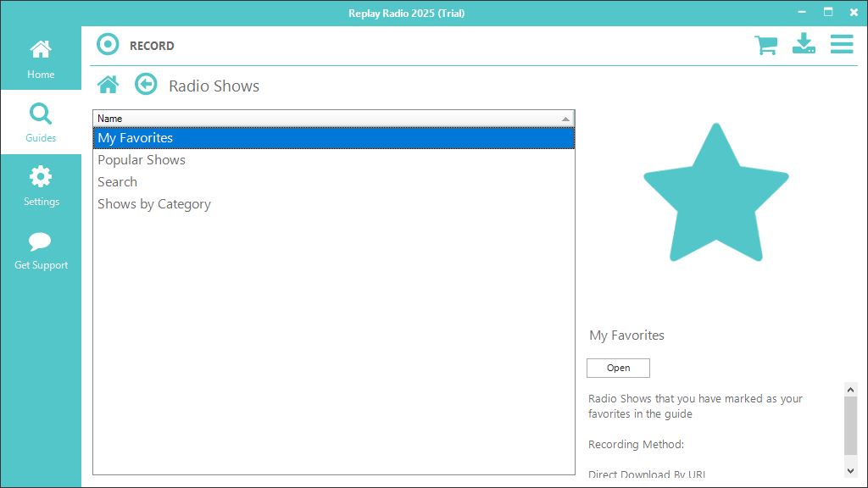Viewport: 868px width, 488px height.
Task: Click the description scrollbar thumb
Action: [x=851, y=425]
